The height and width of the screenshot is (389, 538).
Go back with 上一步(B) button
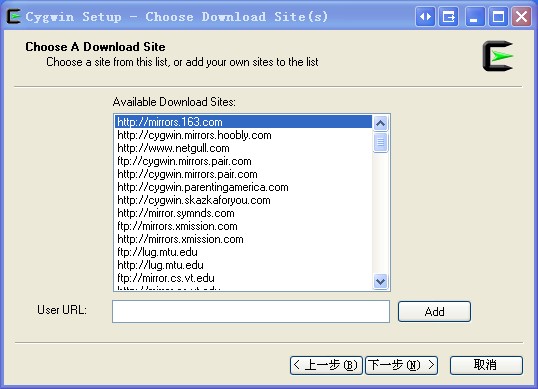[x=326, y=365]
